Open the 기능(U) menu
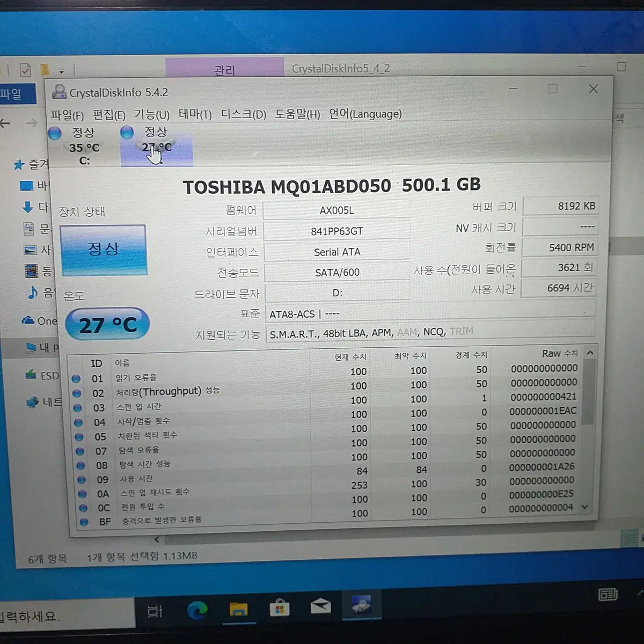 pos(152,114)
